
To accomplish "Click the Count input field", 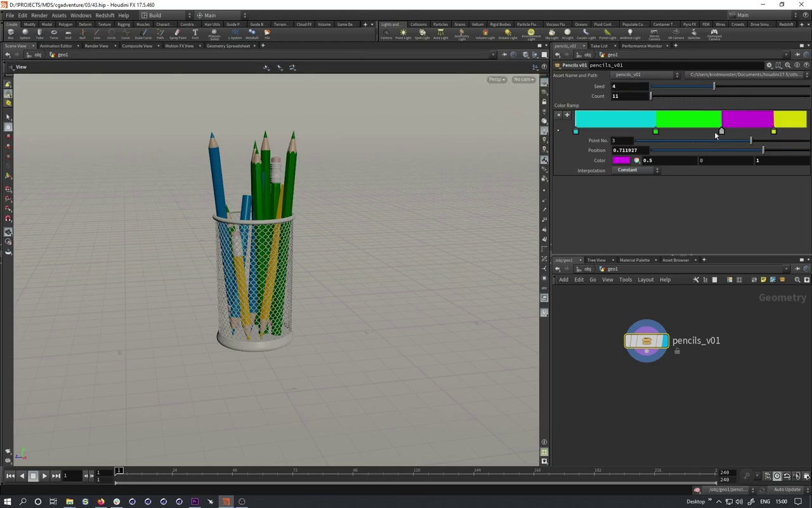I will (x=630, y=97).
